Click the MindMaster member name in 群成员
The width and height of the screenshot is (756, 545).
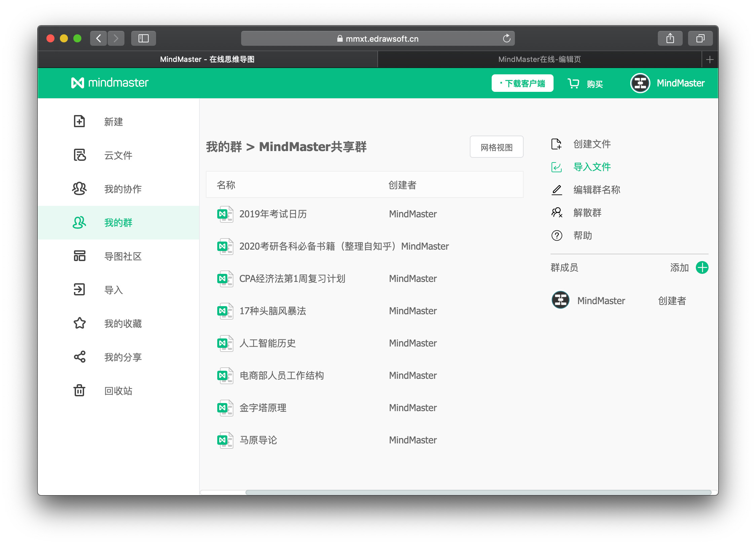click(601, 300)
